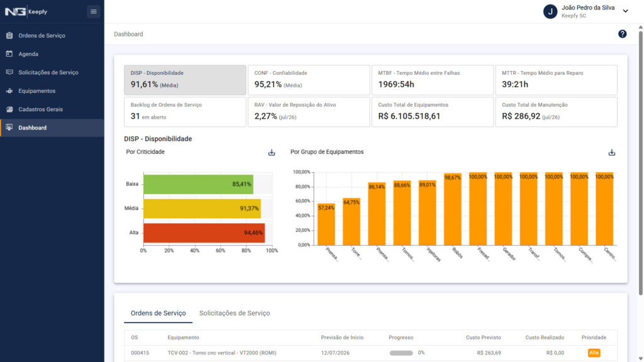Click the Equipamento column header
The height and width of the screenshot is (362, 644).
click(x=183, y=337)
